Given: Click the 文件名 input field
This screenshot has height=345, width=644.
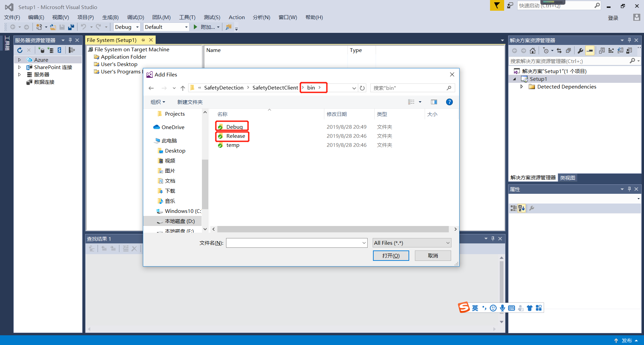Looking at the screenshot, I should [293, 243].
